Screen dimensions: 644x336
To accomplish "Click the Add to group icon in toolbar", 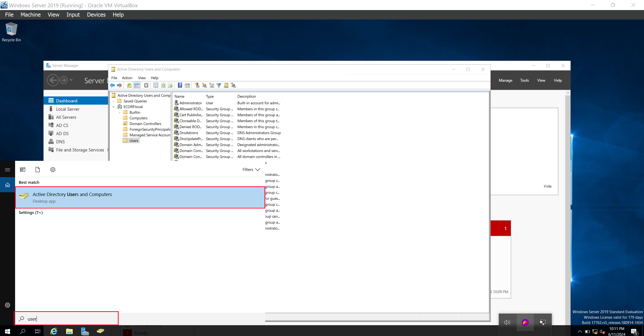I will 233,85.
